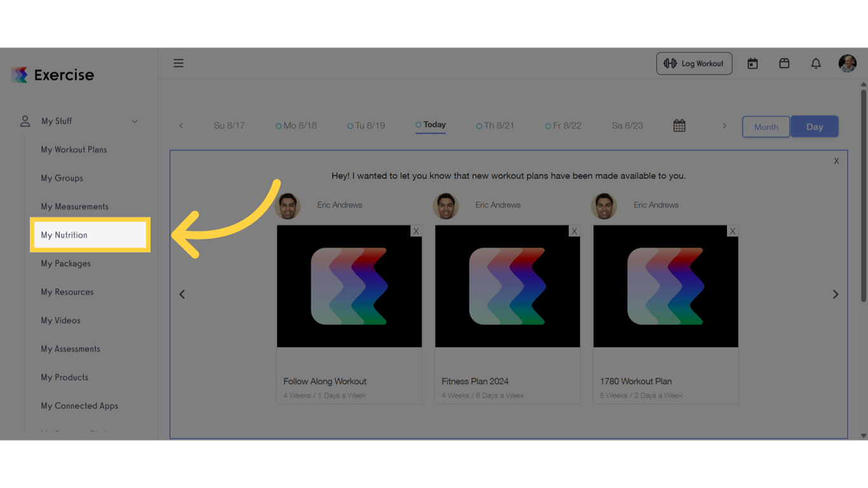Screen dimensions: 868x488
Task: Select Tu 8/19 in the date strip
Action: (x=367, y=126)
